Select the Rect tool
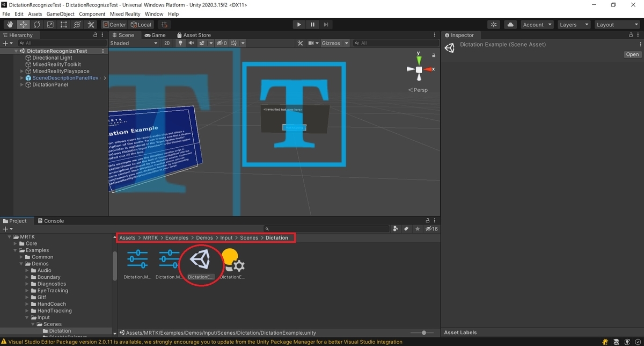Screen dimensions: 644x346 coord(64,25)
